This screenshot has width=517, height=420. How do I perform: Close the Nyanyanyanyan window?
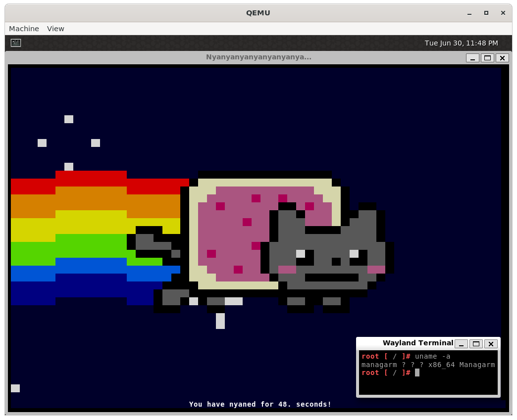click(x=502, y=58)
